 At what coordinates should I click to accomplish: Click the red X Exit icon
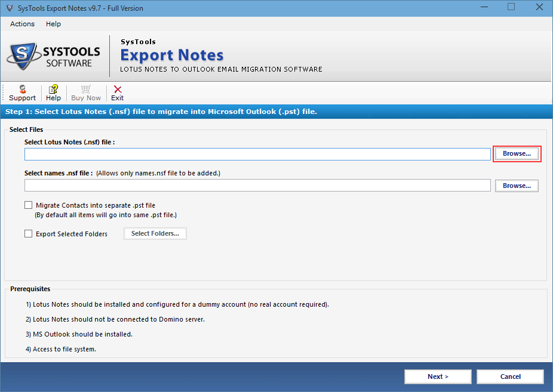pos(118,89)
